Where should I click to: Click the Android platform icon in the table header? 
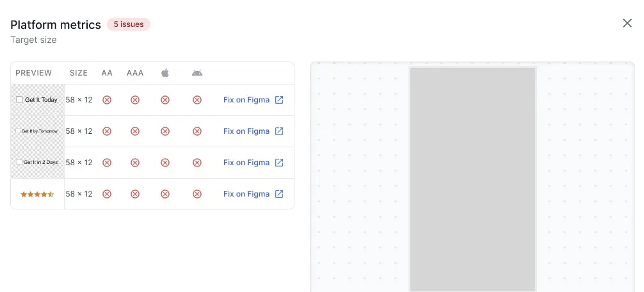tap(197, 73)
